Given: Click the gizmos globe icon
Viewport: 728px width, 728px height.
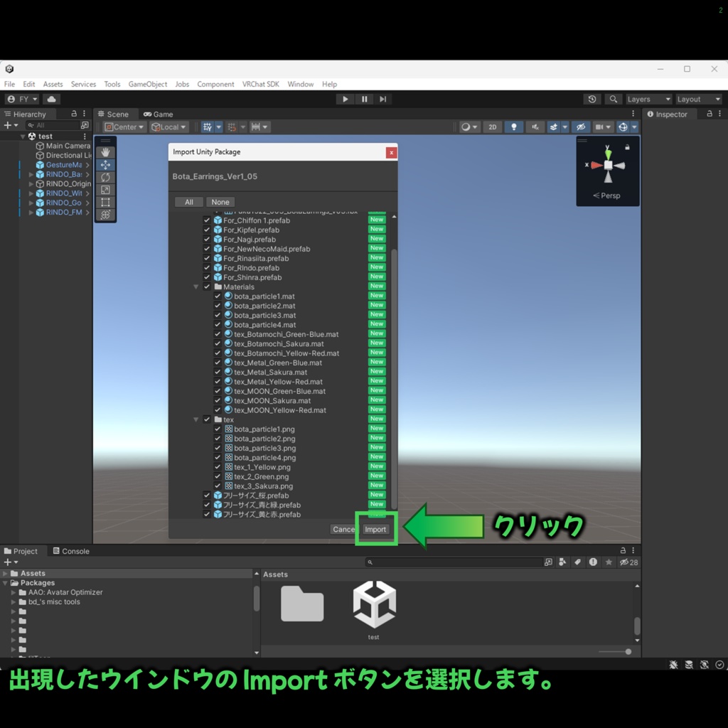Looking at the screenshot, I should [623, 127].
